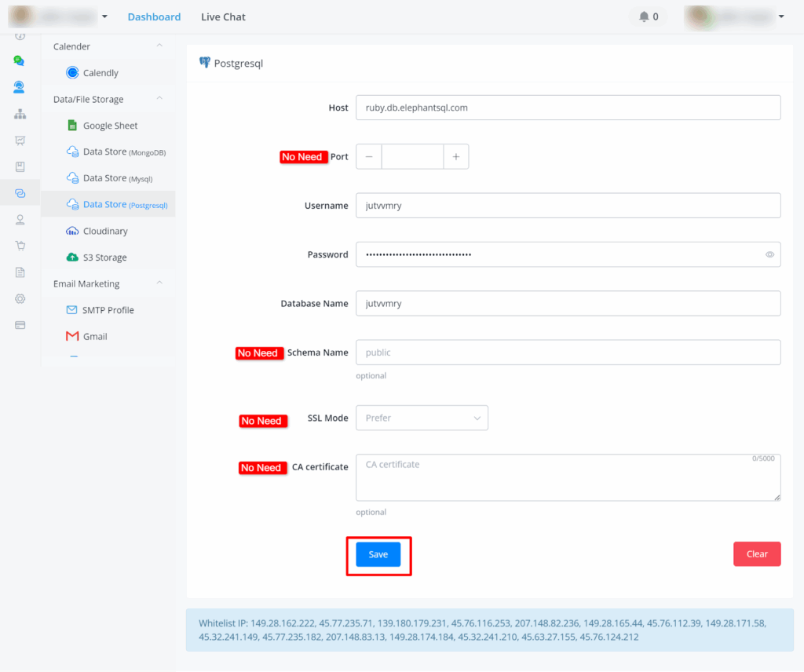This screenshot has height=672, width=804.
Task: Decrease Port value with minus button
Action: (369, 157)
